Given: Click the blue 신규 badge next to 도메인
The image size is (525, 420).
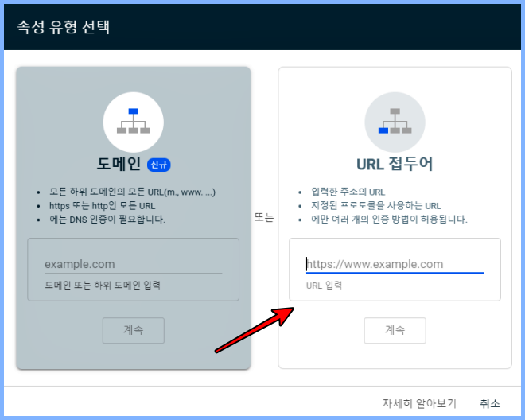Looking at the screenshot, I should point(159,165).
